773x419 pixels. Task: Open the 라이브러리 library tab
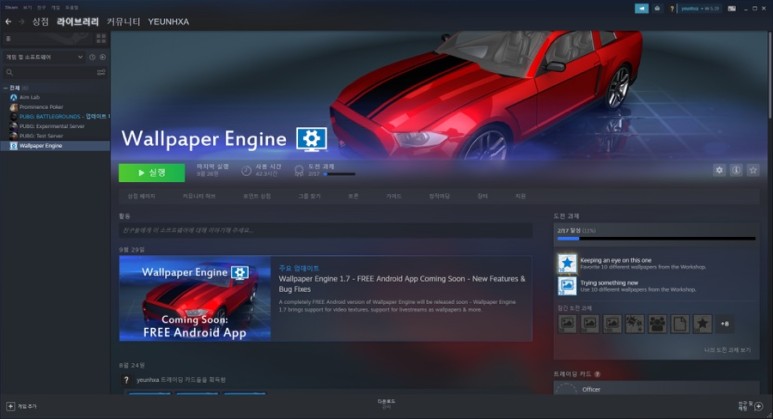click(x=78, y=22)
